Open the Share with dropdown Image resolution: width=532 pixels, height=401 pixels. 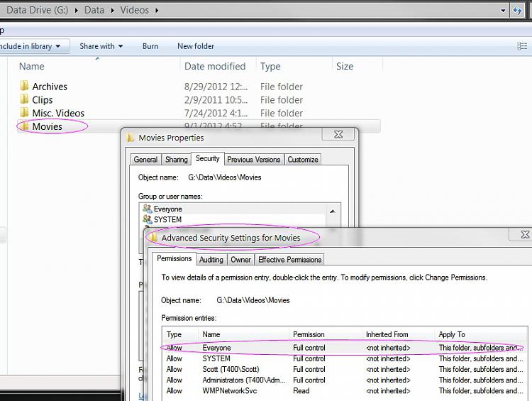tap(101, 46)
